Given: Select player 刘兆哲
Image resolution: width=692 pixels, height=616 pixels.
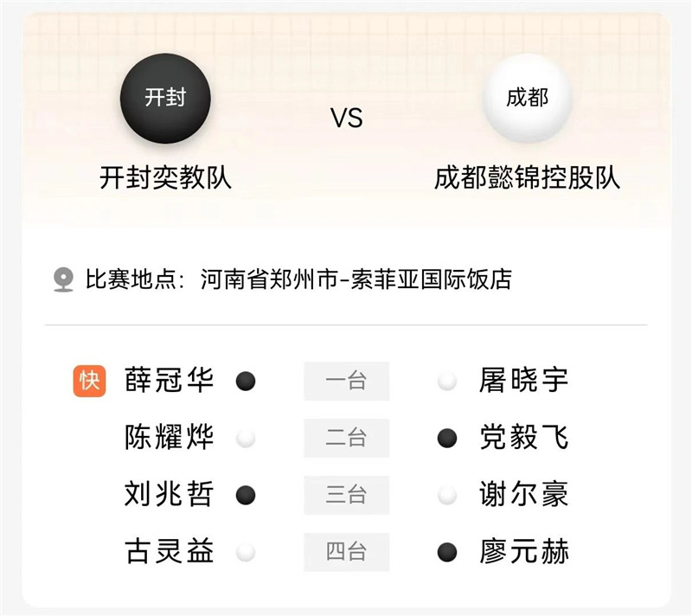Looking at the screenshot, I should 169,495.
